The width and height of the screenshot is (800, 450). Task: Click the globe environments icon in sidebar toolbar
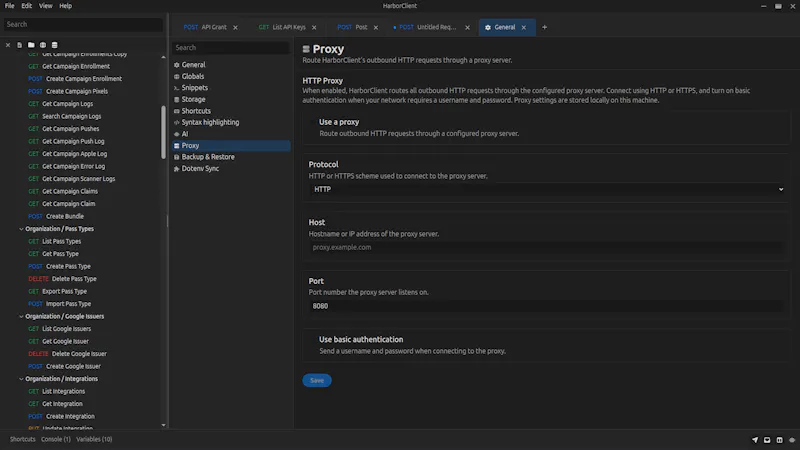pyautogui.click(x=43, y=45)
